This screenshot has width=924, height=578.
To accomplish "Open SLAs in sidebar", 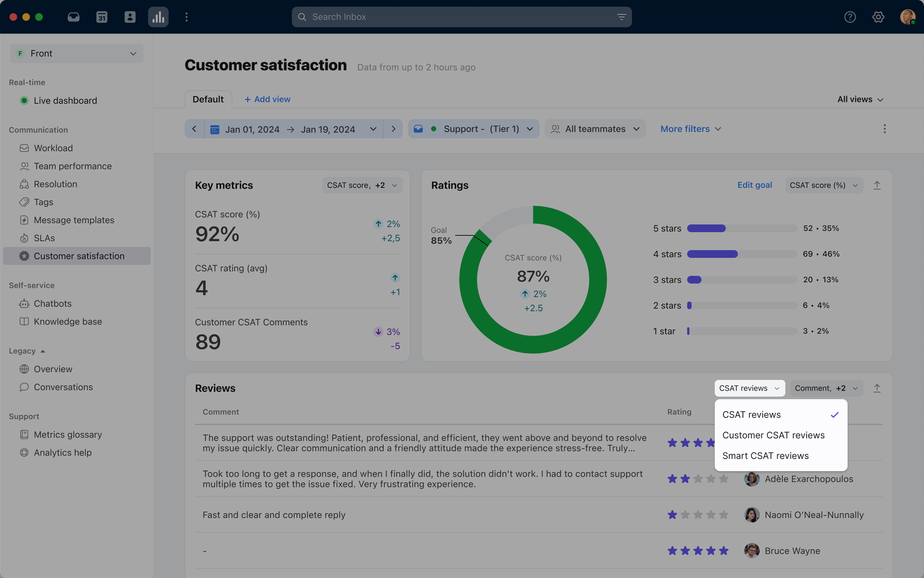I will [76, 238].
